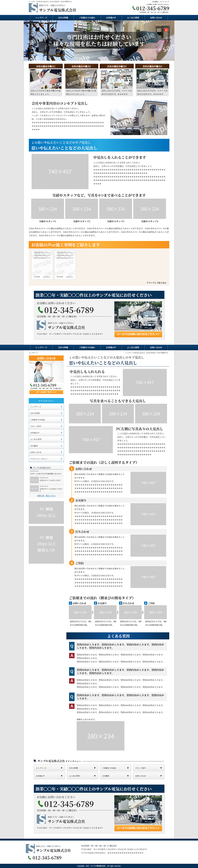Screen dimensions: 198x868
Task: Click the chevron on sidebar プライバシーポリシー item
Action: [x=61, y=459]
